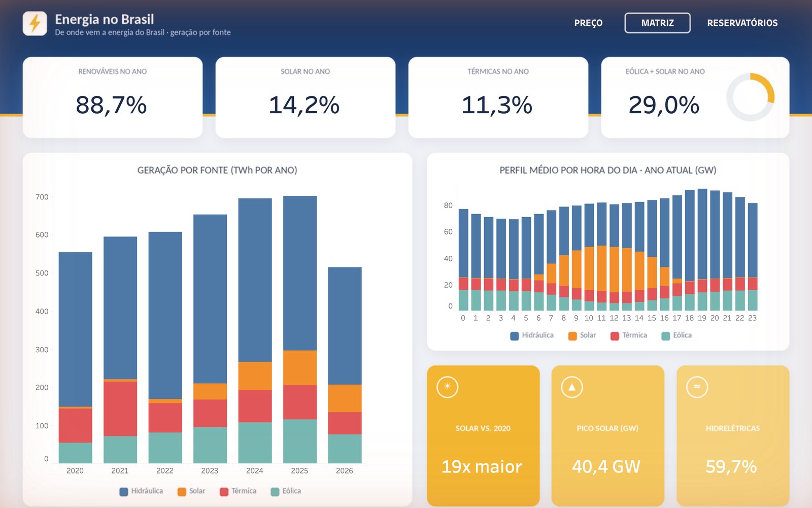
Task: Click the sun icon on Solar vs. 2020 card
Action: pyautogui.click(x=447, y=387)
